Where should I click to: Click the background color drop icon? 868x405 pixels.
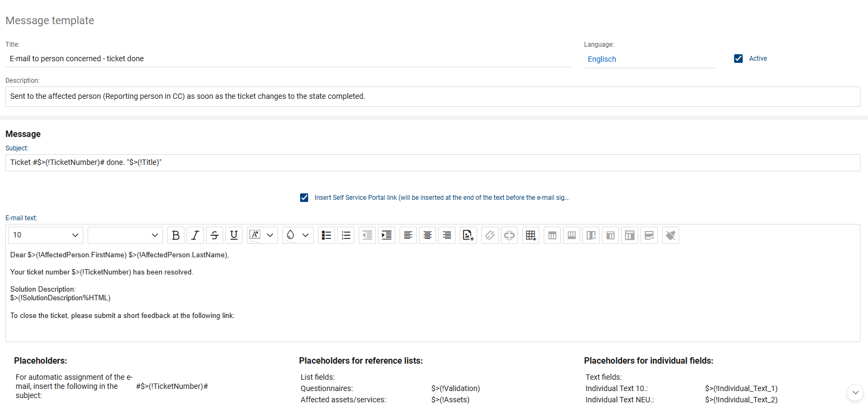(290, 235)
